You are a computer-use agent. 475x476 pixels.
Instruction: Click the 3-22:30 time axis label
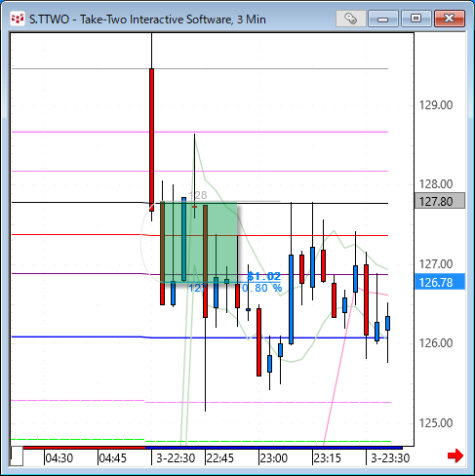[176, 458]
